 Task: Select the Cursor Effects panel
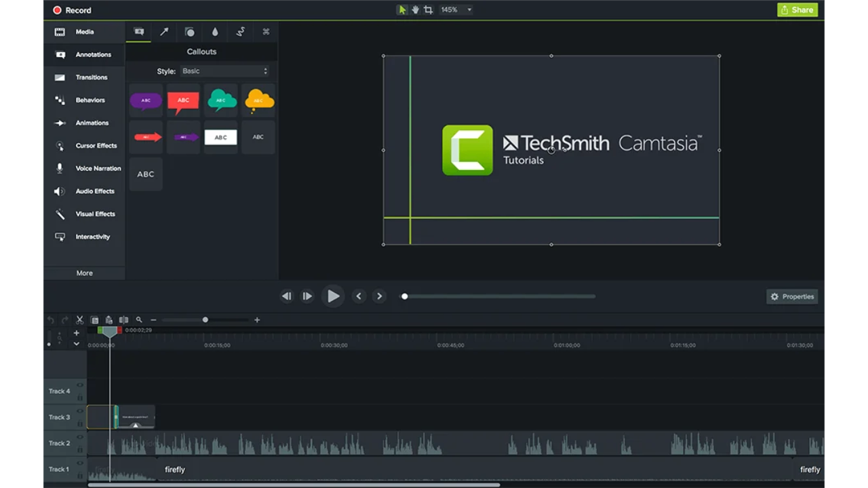pos(84,146)
